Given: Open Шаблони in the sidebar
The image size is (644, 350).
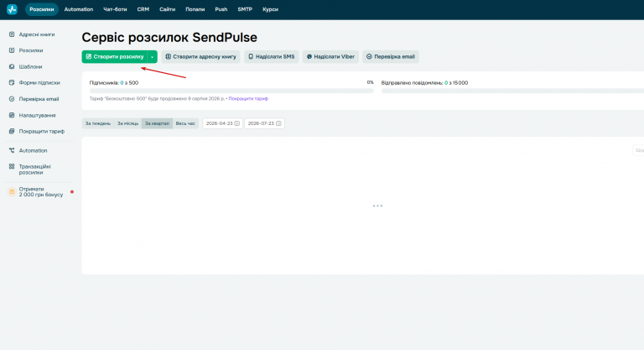Looking at the screenshot, I should pos(30,66).
